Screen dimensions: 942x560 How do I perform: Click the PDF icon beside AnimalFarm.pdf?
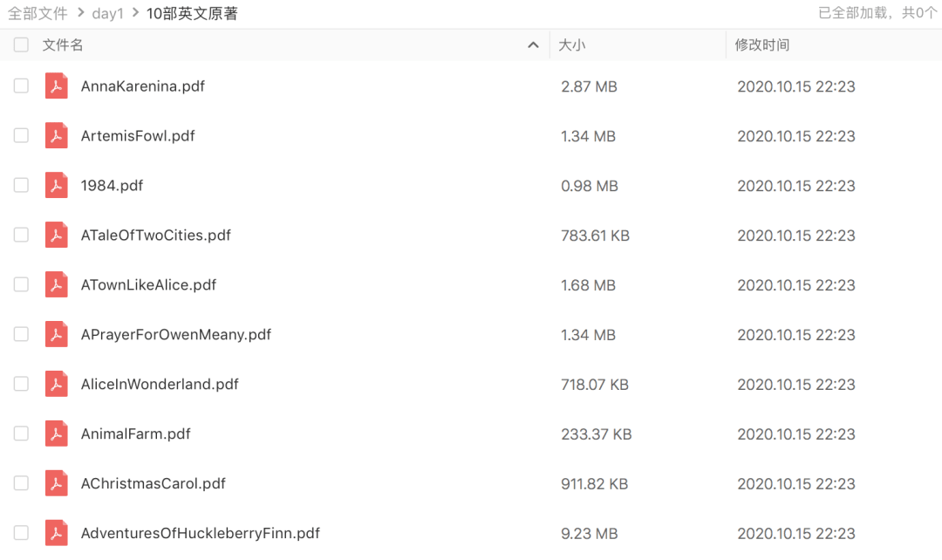57,434
